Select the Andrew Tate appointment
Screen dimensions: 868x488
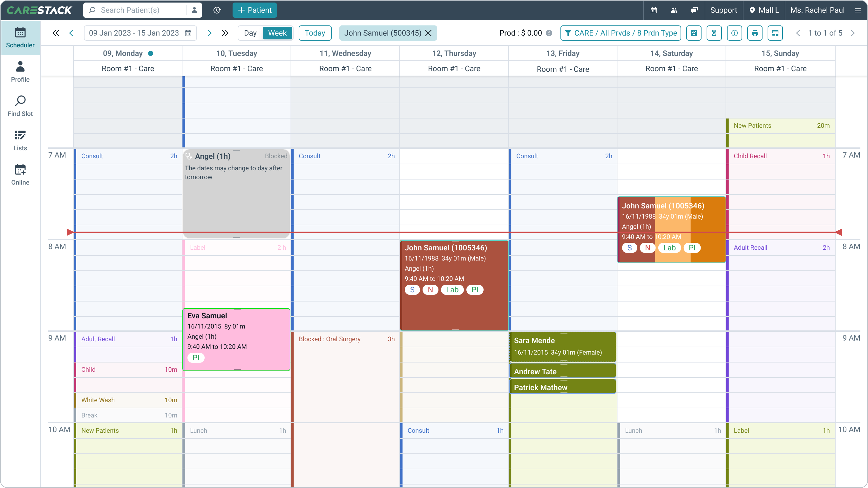coord(563,371)
